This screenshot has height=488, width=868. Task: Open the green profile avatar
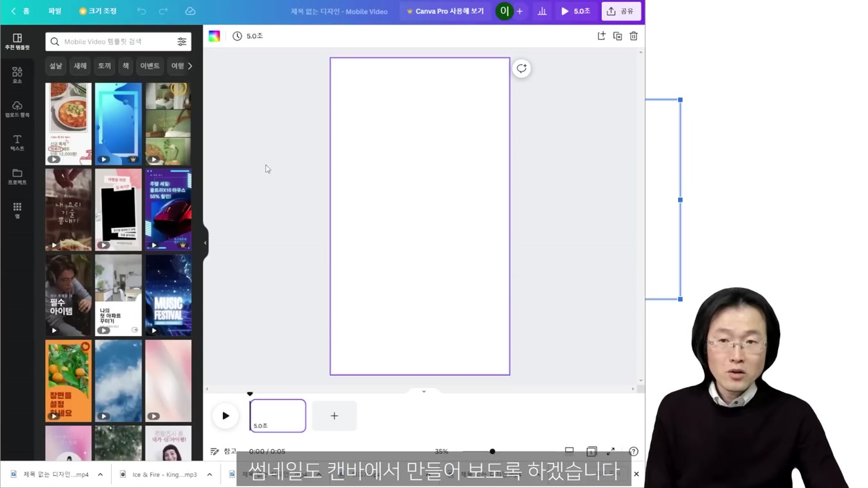504,11
